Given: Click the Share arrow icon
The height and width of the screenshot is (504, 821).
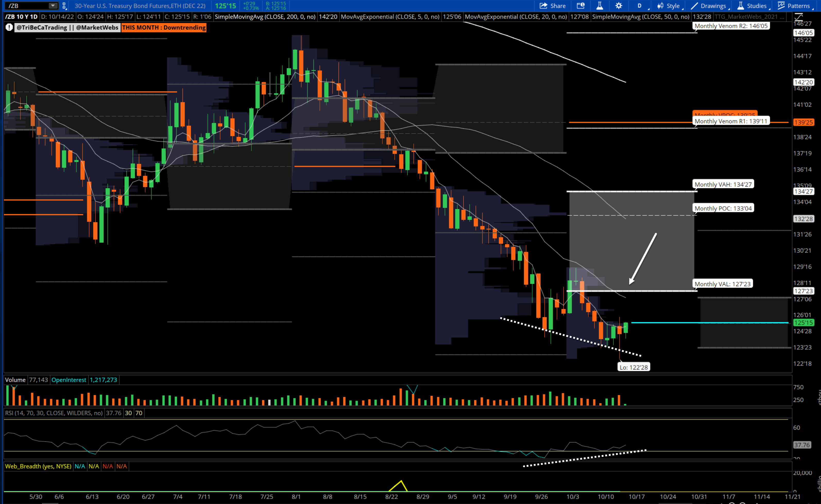Looking at the screenshot, I should [543, 6].
